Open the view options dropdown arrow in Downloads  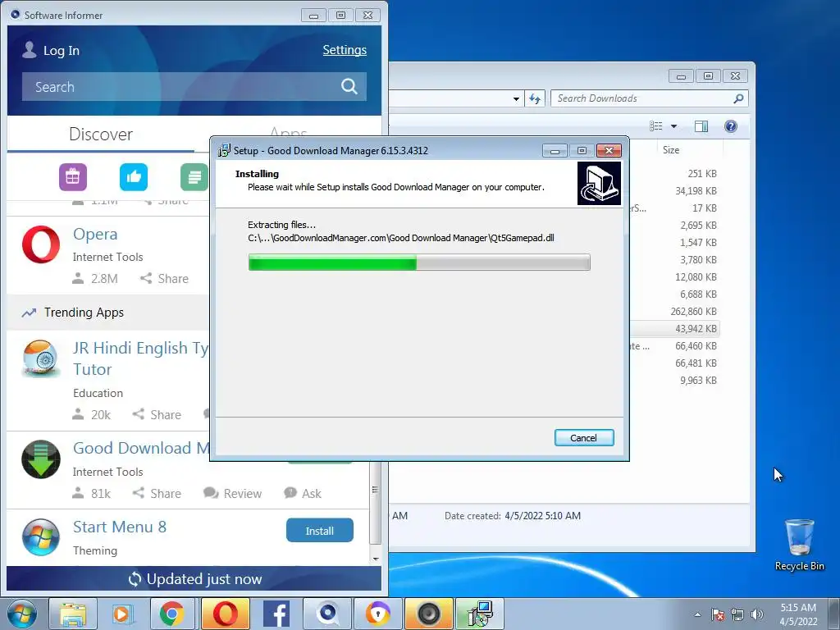tap(674, 126)
